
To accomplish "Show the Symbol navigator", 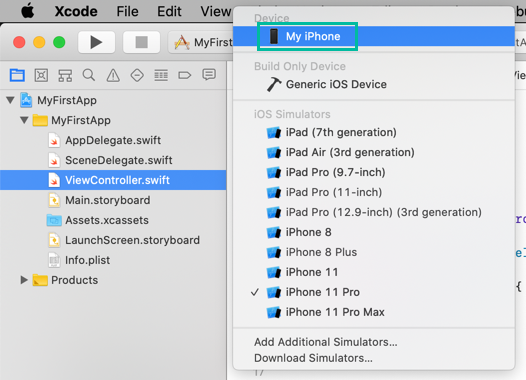I will 65,75.
